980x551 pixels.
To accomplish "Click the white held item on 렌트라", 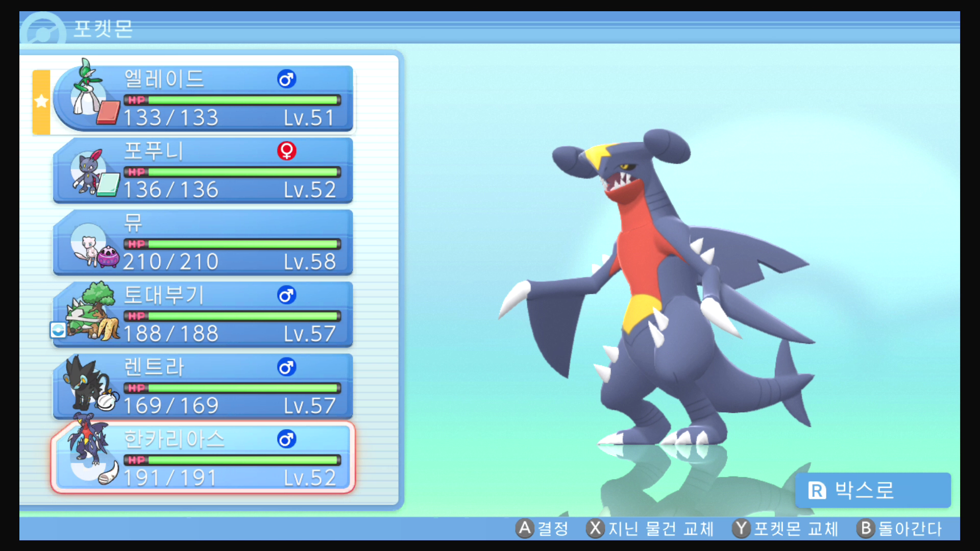I will pyautogui.click(x=108, y=401).
